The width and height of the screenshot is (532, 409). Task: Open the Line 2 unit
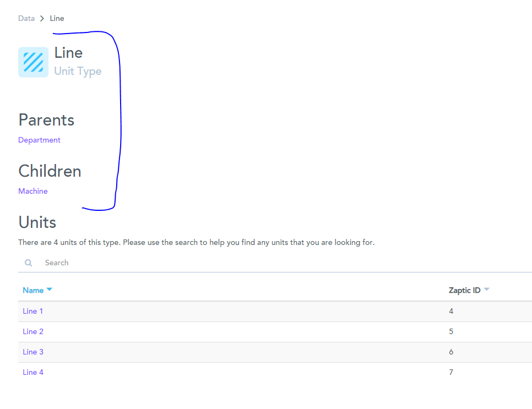tap(33, 332)
